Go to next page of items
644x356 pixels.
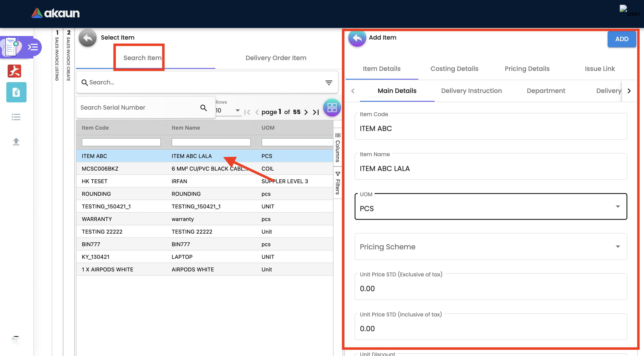[306, 112]
